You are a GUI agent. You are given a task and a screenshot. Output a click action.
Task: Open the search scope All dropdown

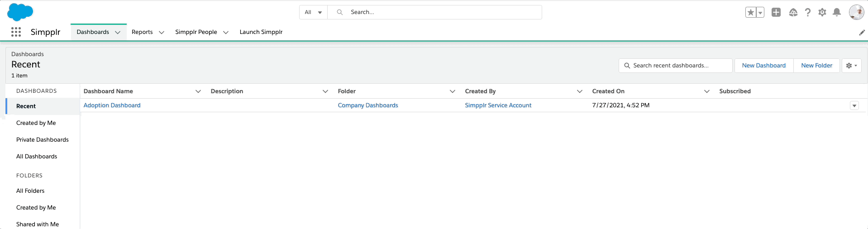point(313,12)
